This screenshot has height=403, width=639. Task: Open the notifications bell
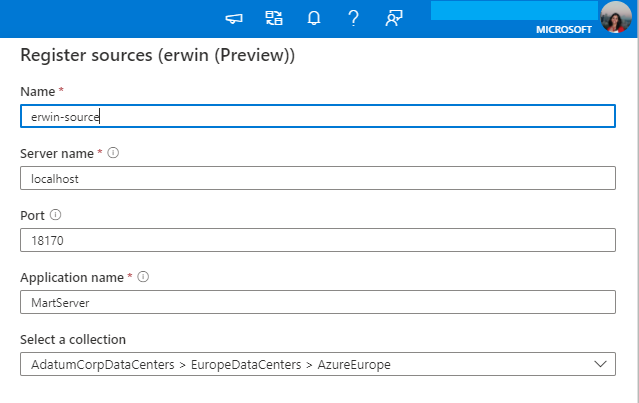[314, 18]
